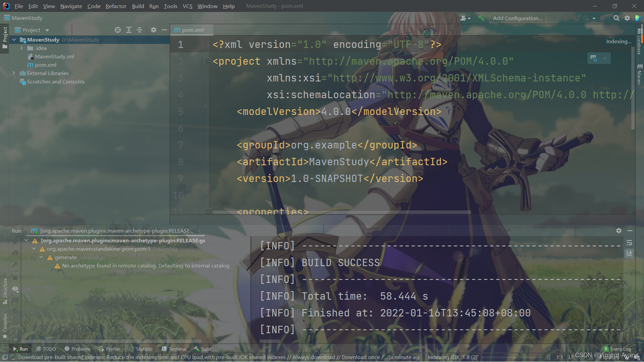Expand more actions in Run sidebar
The height and width of the screenshot is (362, 644).
point(15,339)
